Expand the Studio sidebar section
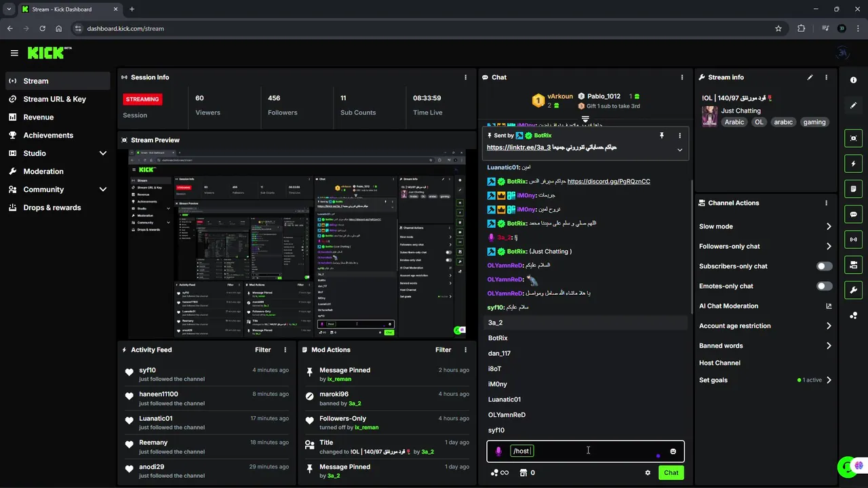The width and height of the screenshot is (868, 488). tap(103, 153)
